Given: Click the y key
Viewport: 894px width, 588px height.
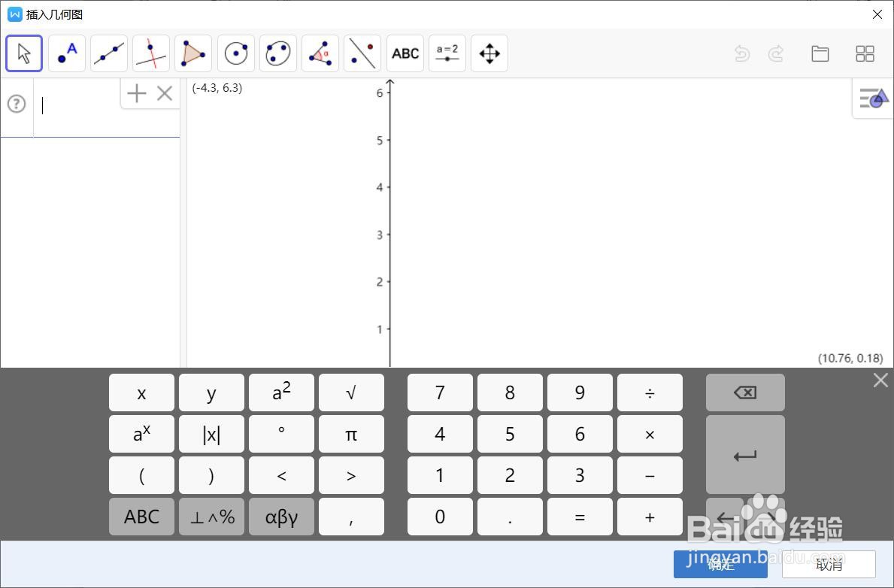Looking at the screenshot, I should click(x=211, y=393).
